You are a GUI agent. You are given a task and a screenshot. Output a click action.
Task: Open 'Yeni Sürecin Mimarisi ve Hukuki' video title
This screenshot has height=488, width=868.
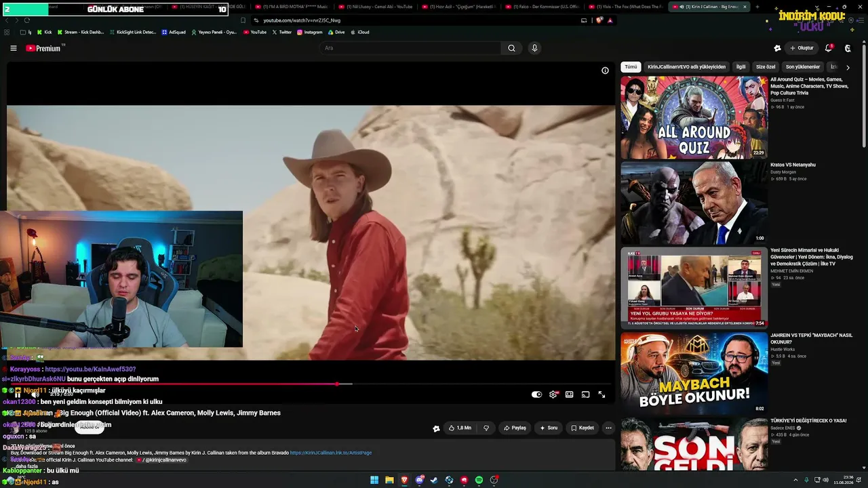pos(812,257)
